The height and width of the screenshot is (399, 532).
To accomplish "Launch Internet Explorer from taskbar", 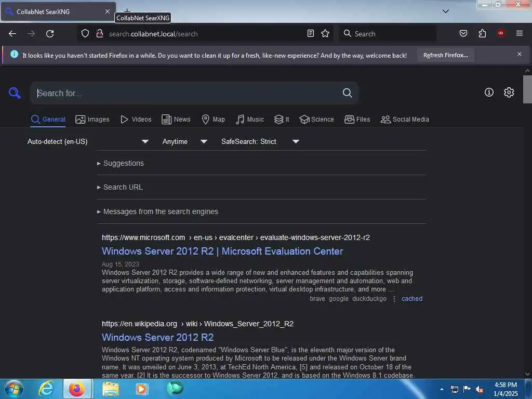I will pos(46,389).
